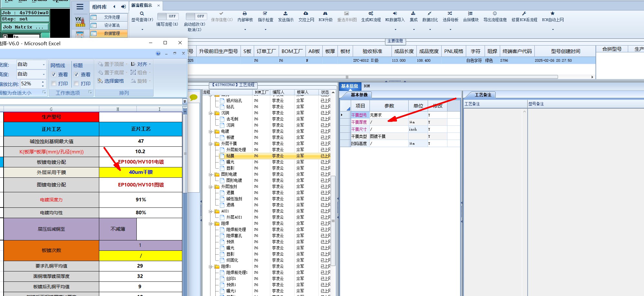The image size is (644, 296).
Task: Click the 导出流程信息 smiley icon
Action: 495,14
